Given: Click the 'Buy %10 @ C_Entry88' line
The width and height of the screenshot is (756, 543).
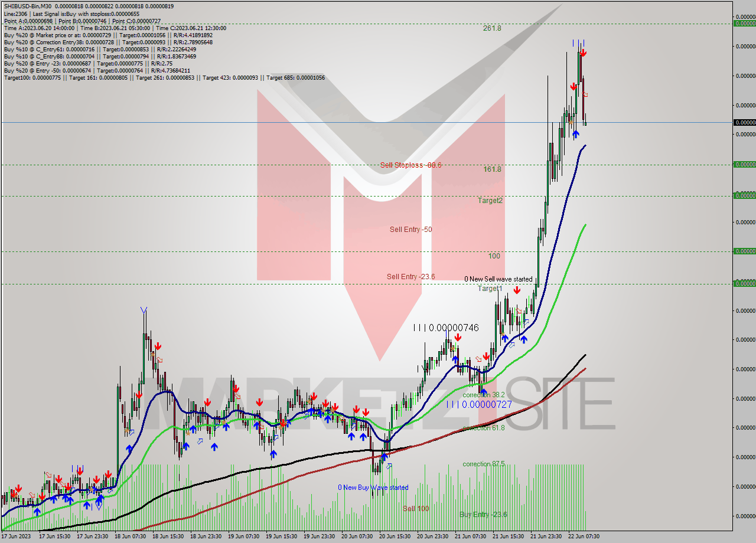Looking at the screenshot, I should (x=99, y=56).
